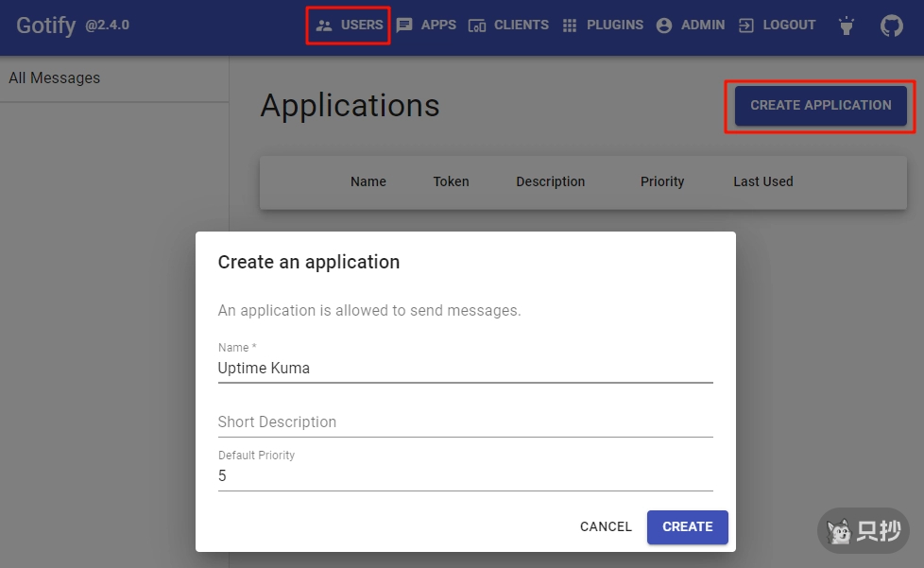Click the Clients devices icon
Image resolution: width=924 pixels, height=568 pixels.
[x=477, y=26]
